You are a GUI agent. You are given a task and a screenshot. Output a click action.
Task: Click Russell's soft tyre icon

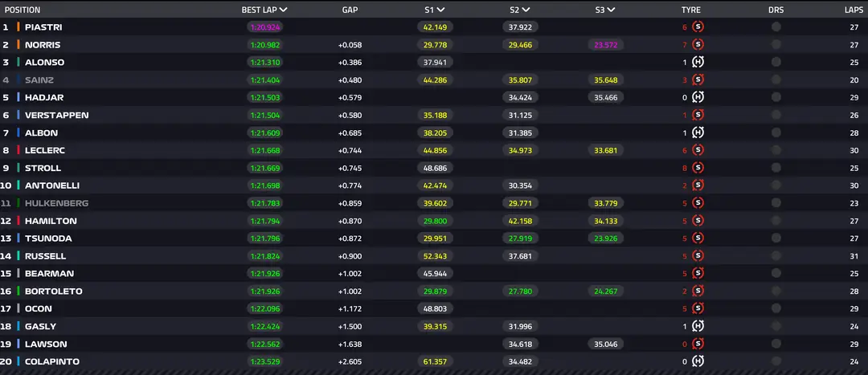point(698,256)
